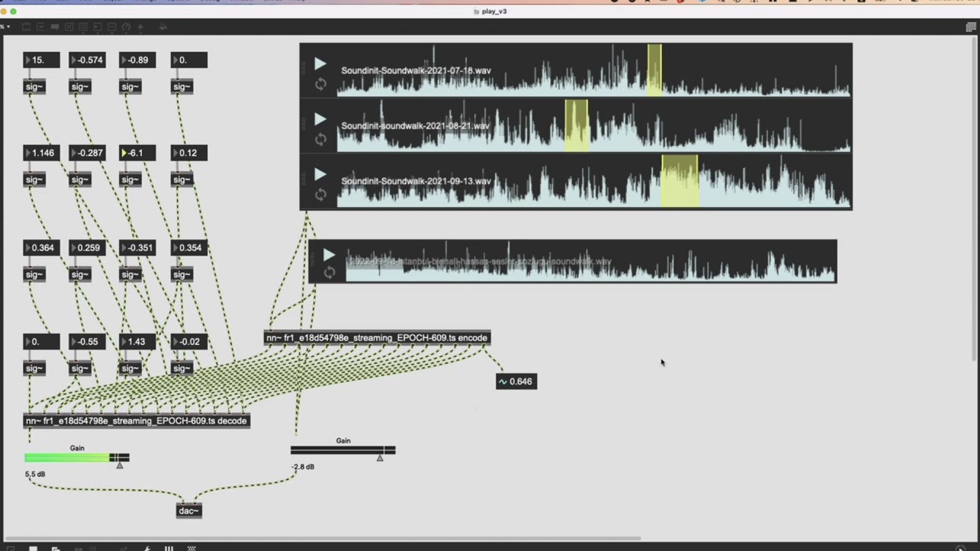Click the paint bucket format icon
This screenshot has height=551, width=980.
163,27
